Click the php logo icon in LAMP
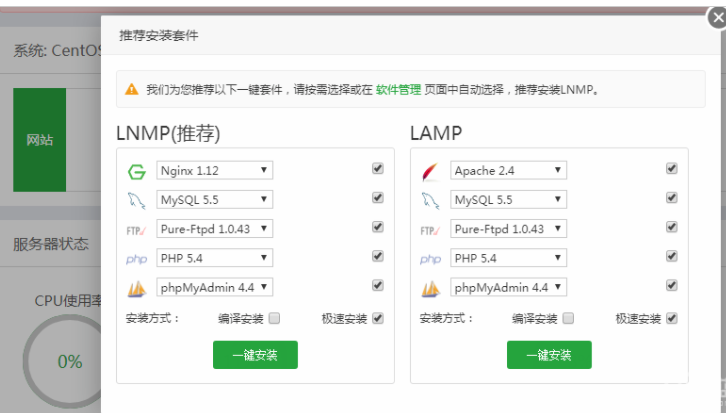Screen dimensions: 726x413 point(430,259)
